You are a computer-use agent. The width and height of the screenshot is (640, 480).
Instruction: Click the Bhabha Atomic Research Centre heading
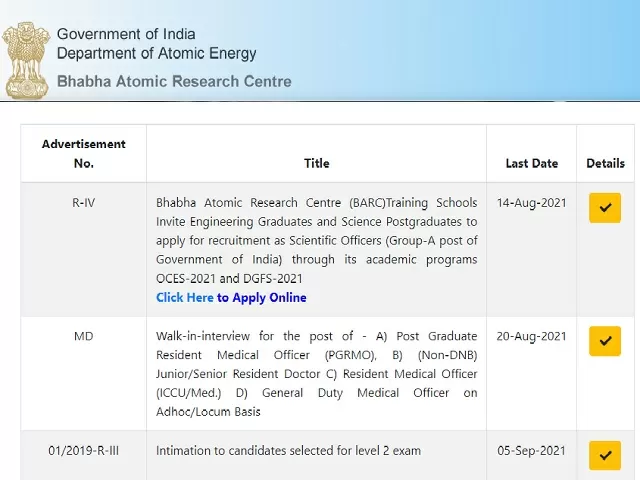[x=174, y=81]
